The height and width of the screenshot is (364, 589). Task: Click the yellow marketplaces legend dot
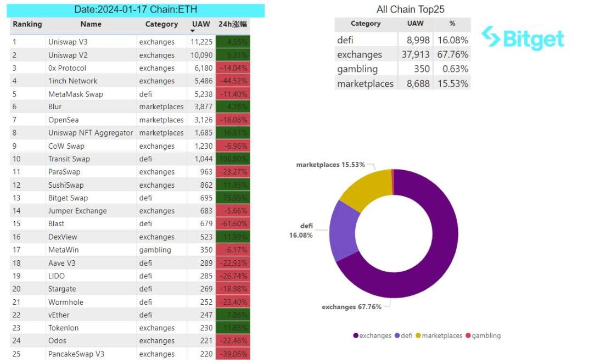[418, 335]
